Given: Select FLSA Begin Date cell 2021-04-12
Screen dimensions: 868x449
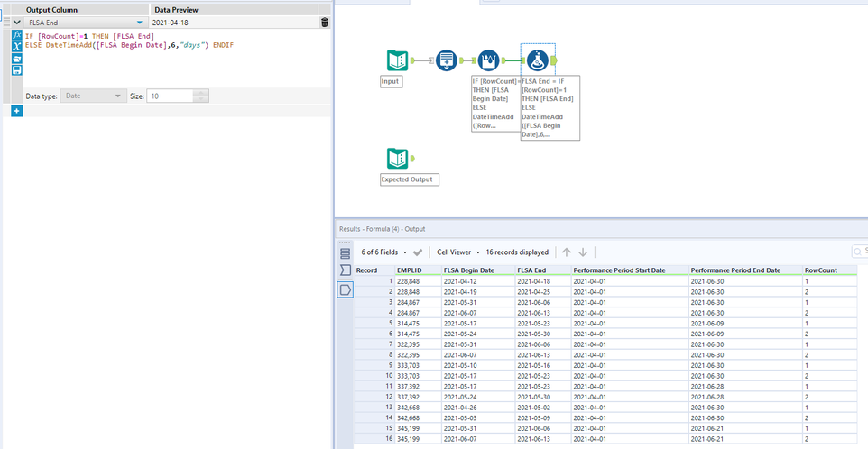Looking at the screenshot, I should pyautogui.click(x=477, y=281).
